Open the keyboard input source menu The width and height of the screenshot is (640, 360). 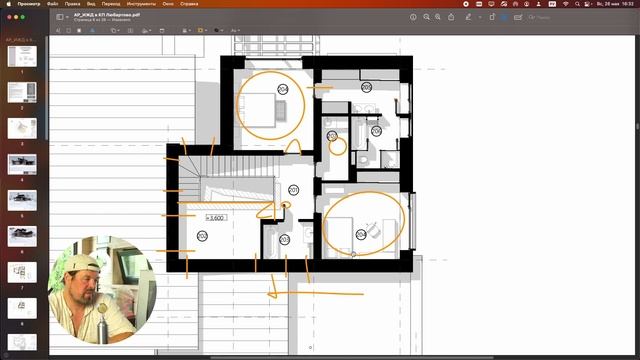[x=552, y=4]
